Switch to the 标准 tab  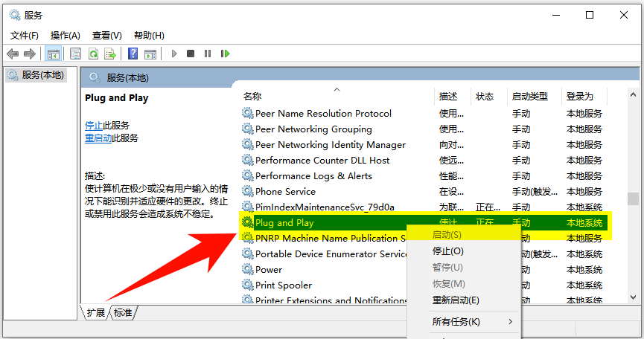click(x=123, y=313)
